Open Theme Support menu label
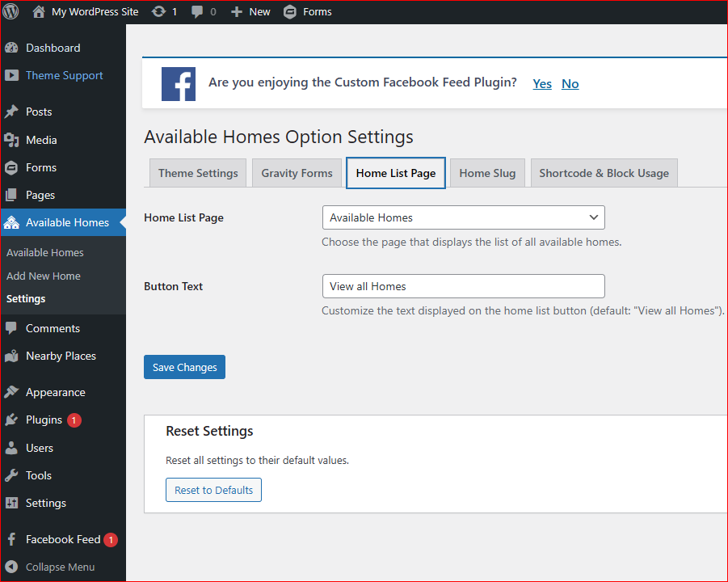 pyautogui.click(x=64, y=75)
